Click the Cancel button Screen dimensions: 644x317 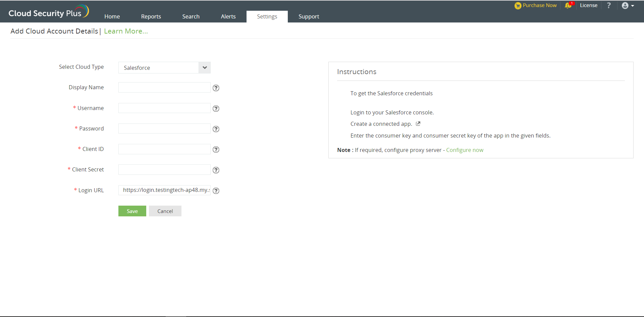coord(165,211)
